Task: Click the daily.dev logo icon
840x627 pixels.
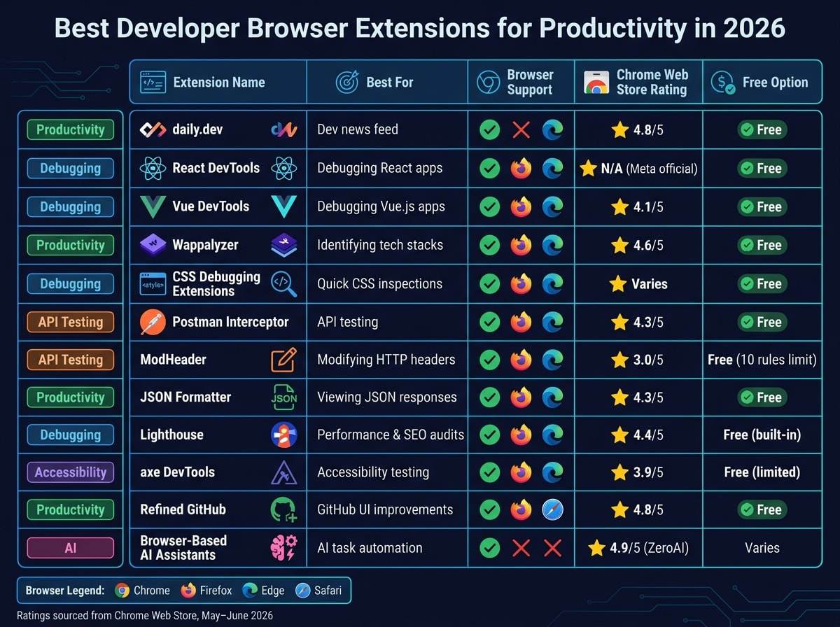Action: click(x=153, y=129)
